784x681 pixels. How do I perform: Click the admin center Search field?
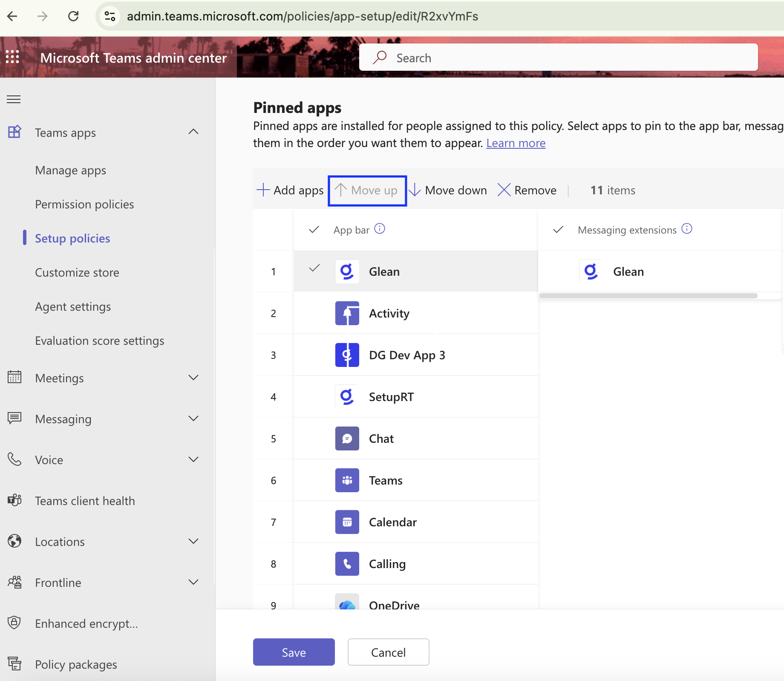click(559, 57)
